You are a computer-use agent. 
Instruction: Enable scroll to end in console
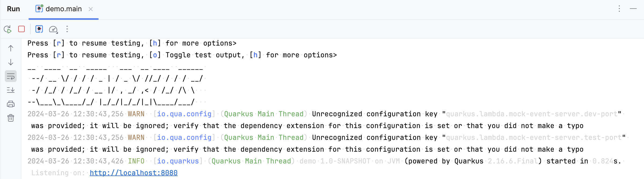click(10, 90)
